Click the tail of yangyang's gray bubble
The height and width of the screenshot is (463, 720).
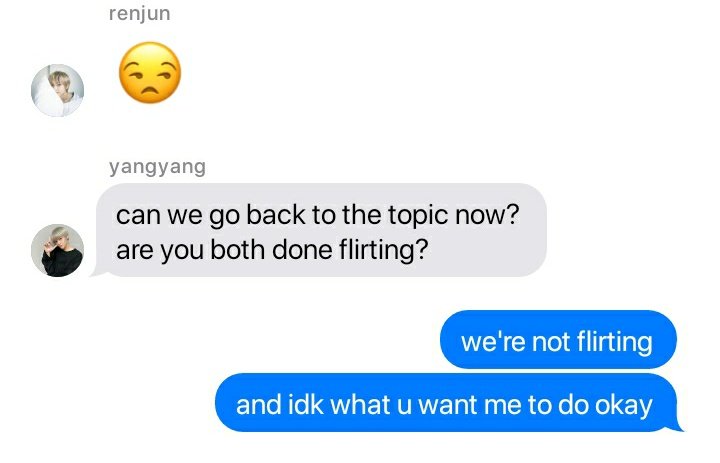[x=99, y=271]
